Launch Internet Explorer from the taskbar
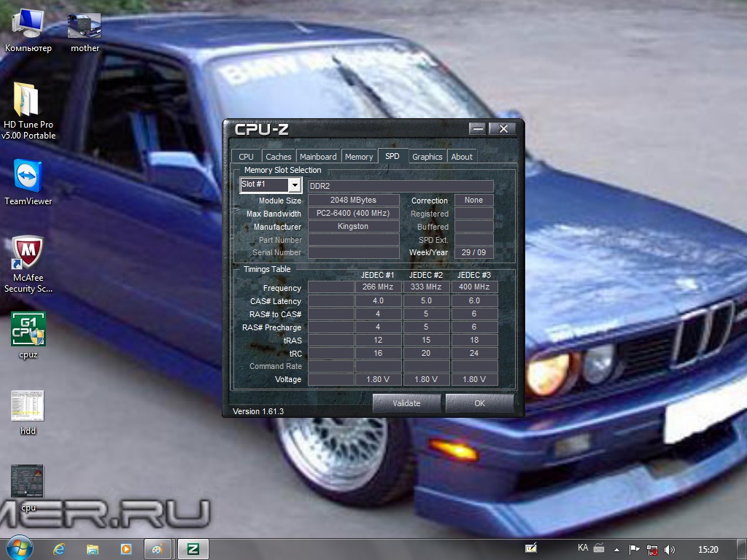This screenshot has width=747, height=560. [59, 549]
